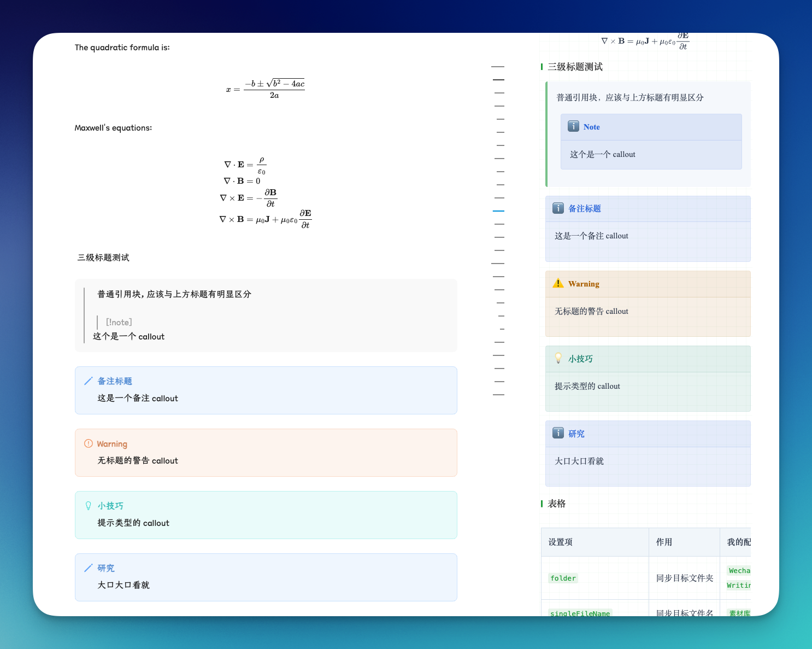Click '提示类型的 callout' in editor
The width and height of the screenshot is (812, 649).
click(133, 523)
